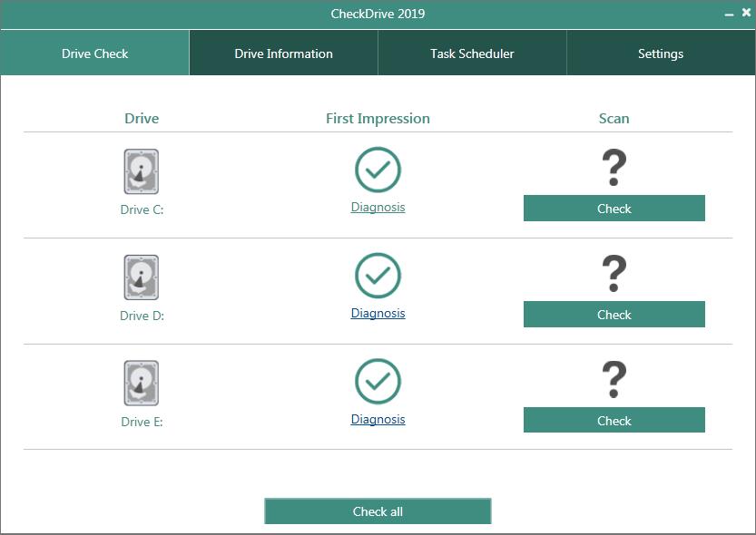This screenshot has height=535, width=756.
Task: Click the question mark scan icon for Drive D:
Action: [614, 274]
